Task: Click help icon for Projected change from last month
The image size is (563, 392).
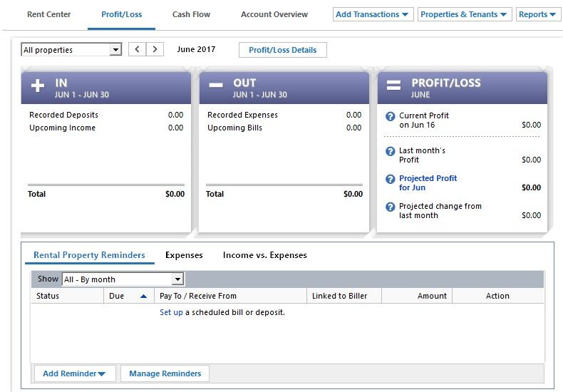Action: pyautogui.click(x=390, y=207)
